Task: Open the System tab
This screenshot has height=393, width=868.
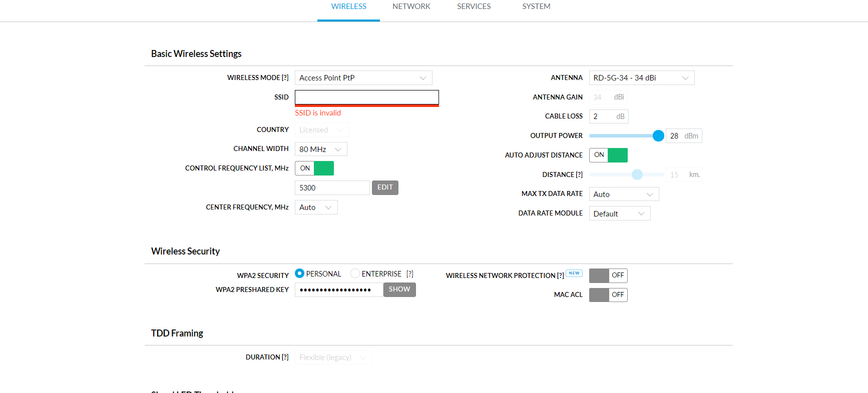Action: [536, 6]
